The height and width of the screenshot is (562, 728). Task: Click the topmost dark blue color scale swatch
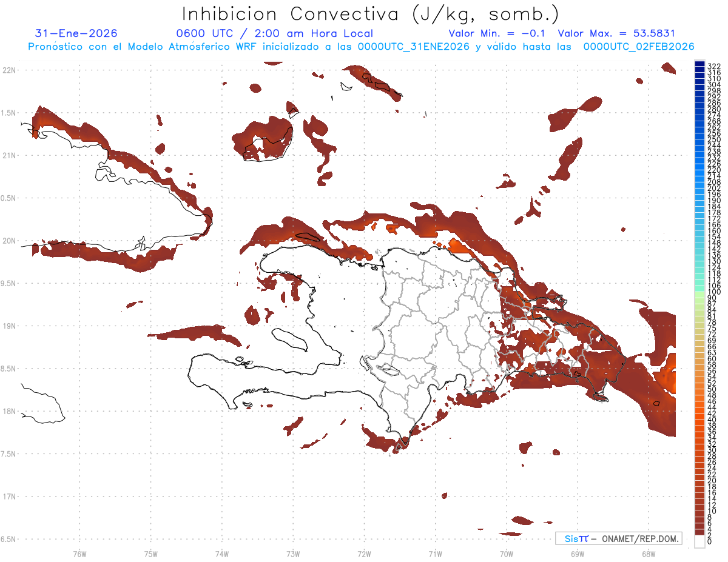(x=699, y=64)
